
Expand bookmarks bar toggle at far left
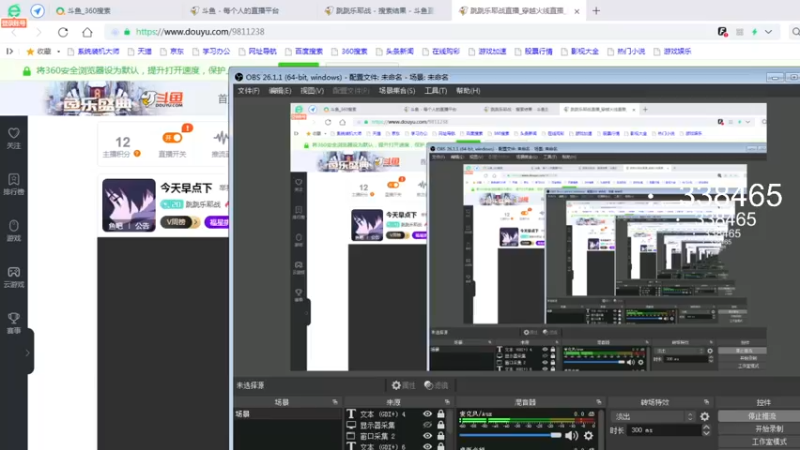point(9,51)
